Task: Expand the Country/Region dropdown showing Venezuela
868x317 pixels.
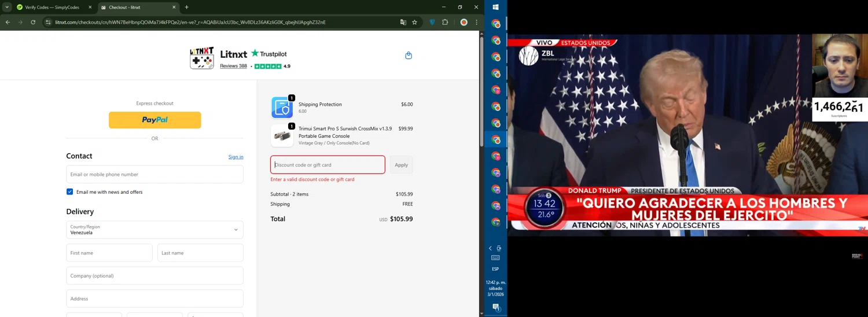Action: (x=155, y=230)
